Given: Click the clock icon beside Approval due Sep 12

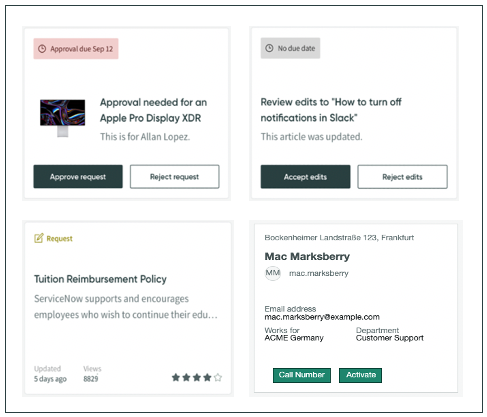Looking at the screenshot, I should pos(42,49).
